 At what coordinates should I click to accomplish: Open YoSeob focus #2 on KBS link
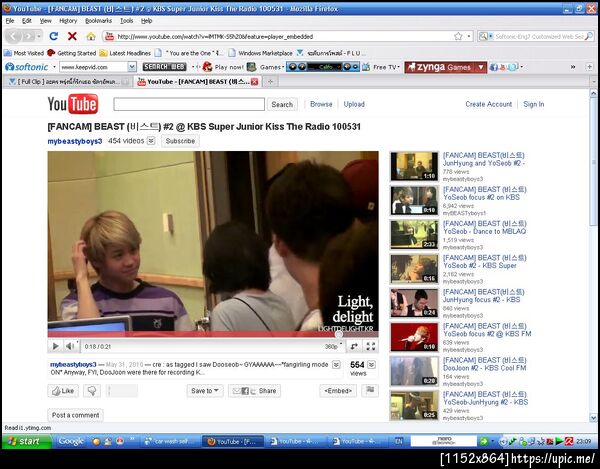point(484,193)
